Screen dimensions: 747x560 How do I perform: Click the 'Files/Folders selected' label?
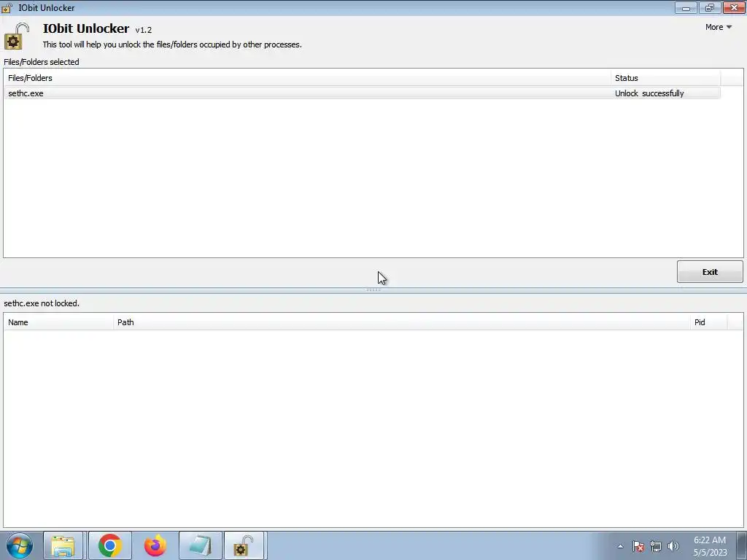42,62
